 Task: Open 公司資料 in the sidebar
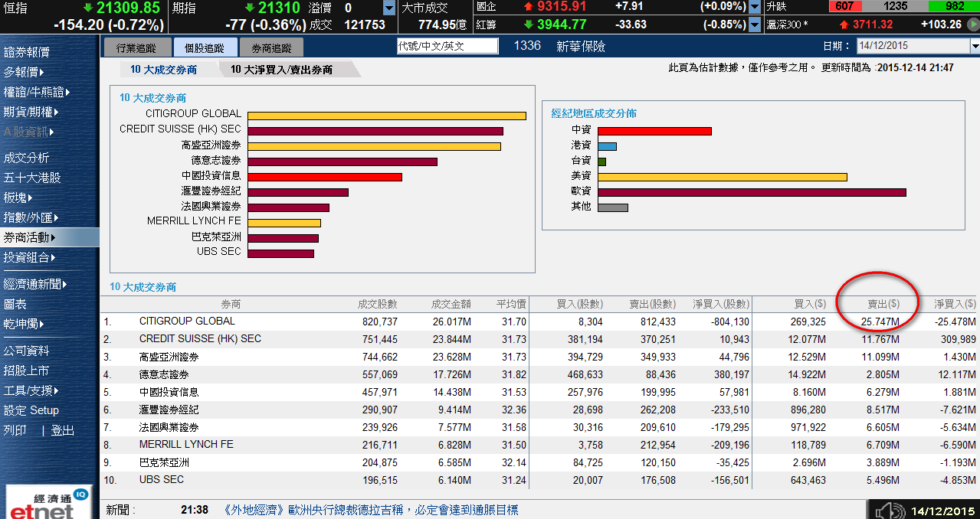(27, 351)
